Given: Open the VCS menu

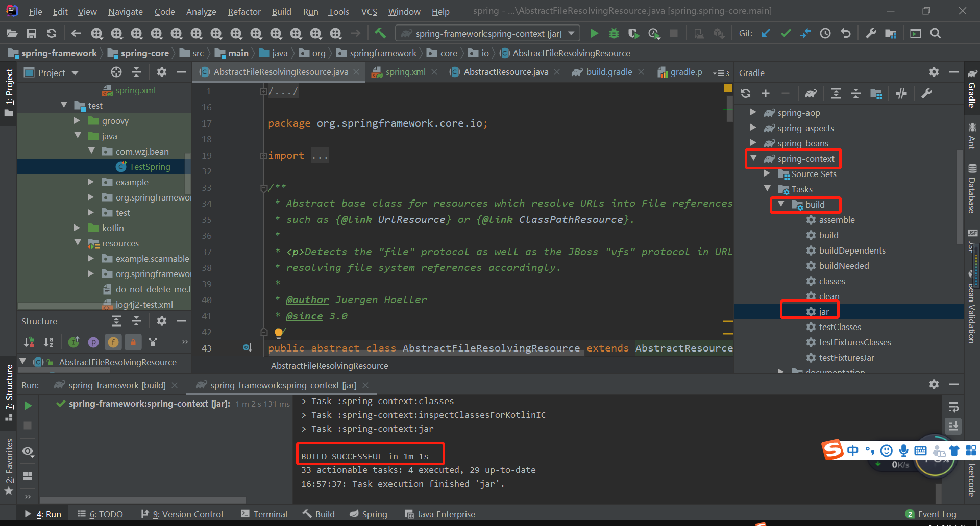Looking at the screenshot, I should [x=369, y=11].
